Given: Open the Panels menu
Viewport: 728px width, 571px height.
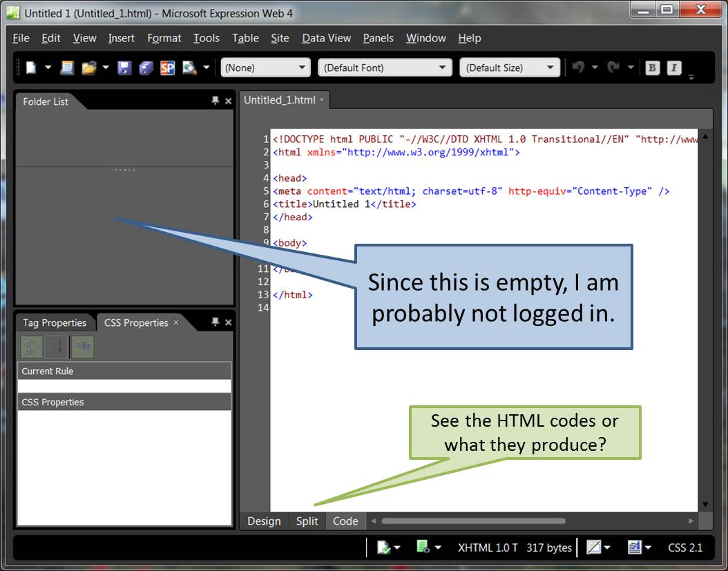Looking at the screenshot, I should click(379, 38).
